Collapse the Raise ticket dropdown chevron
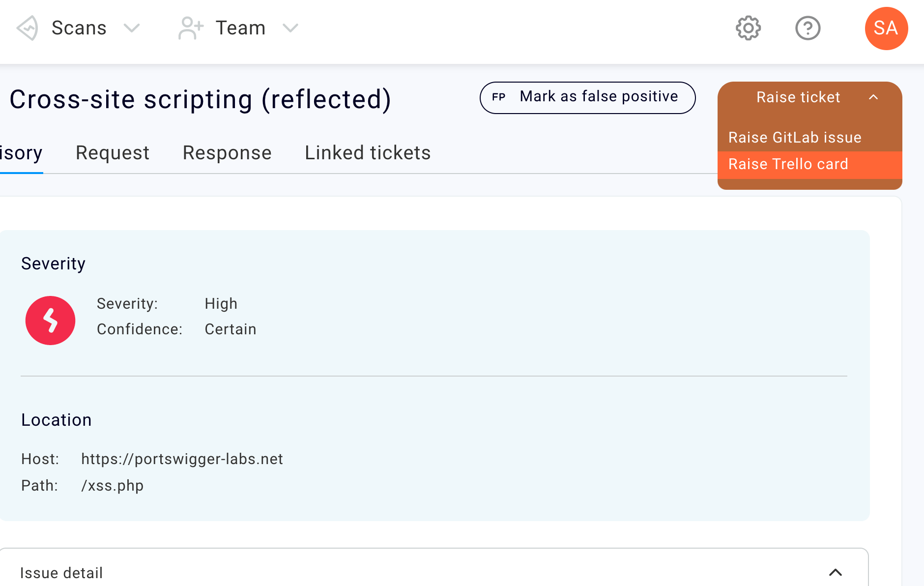Image resolution: width=924 pixels, height=586 pixels. 873,97
